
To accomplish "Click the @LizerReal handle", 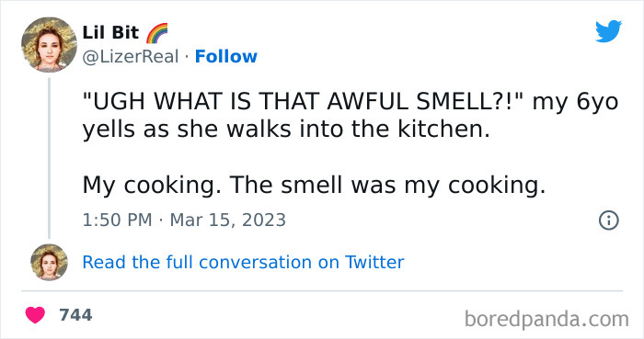I will (131, 57).
